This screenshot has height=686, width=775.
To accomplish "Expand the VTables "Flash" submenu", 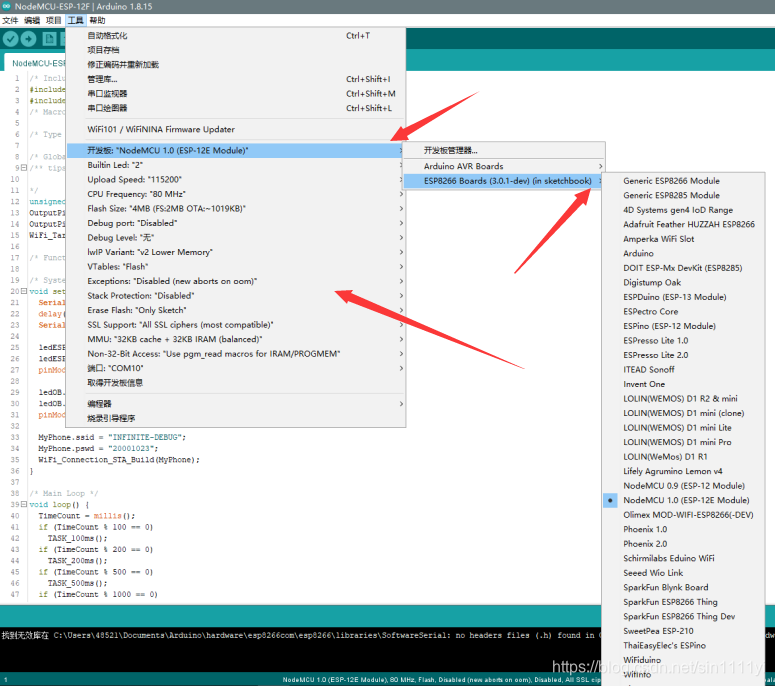I will click(236, 266).
